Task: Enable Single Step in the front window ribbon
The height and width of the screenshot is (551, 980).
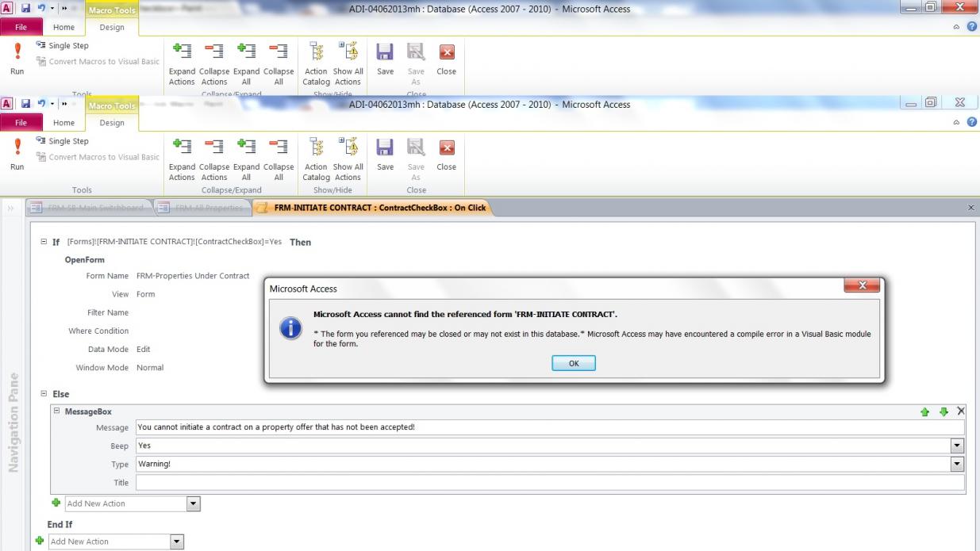Action: click(63, 142)
